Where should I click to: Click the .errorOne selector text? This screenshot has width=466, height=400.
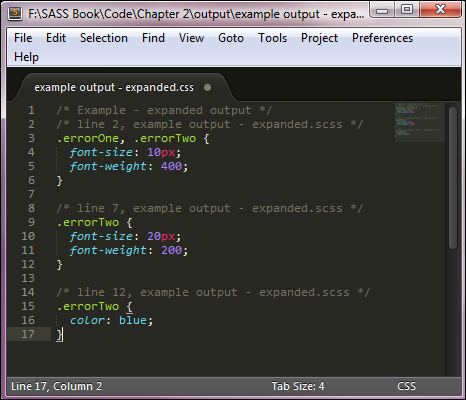(x=88, y=138)
